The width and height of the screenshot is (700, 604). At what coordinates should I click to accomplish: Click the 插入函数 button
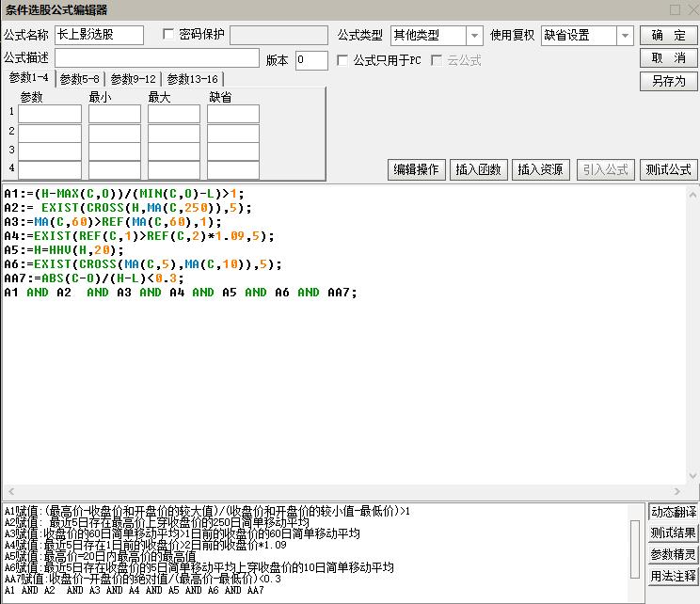(x=480, y=170)
